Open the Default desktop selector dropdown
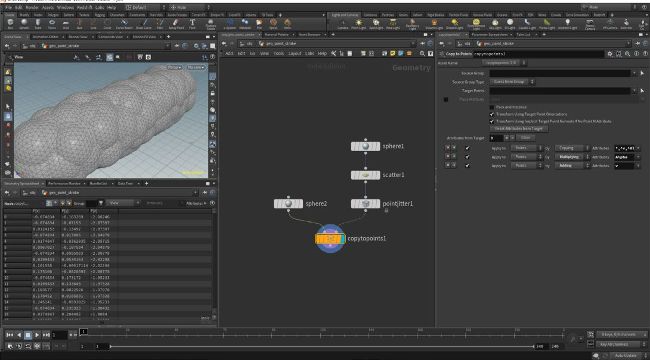Image resolution: width=650 pixels, height=360 pixels. click(145, 7)
